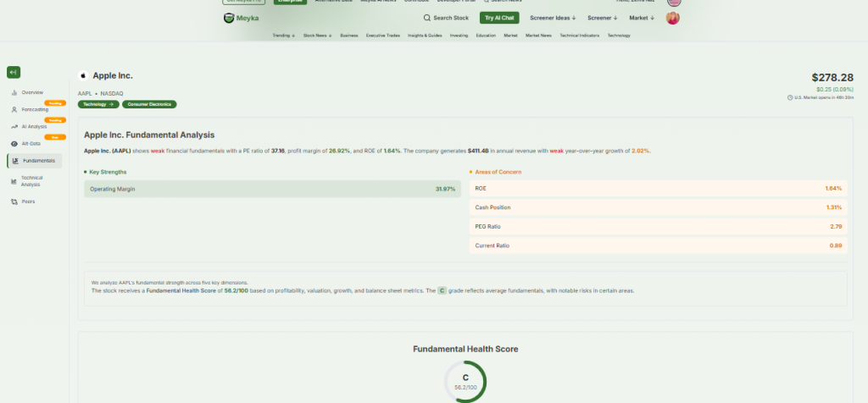Viewport: 868px width, 403px height.
Task: Select the Alt-Data eye icon
Action: 14,144
